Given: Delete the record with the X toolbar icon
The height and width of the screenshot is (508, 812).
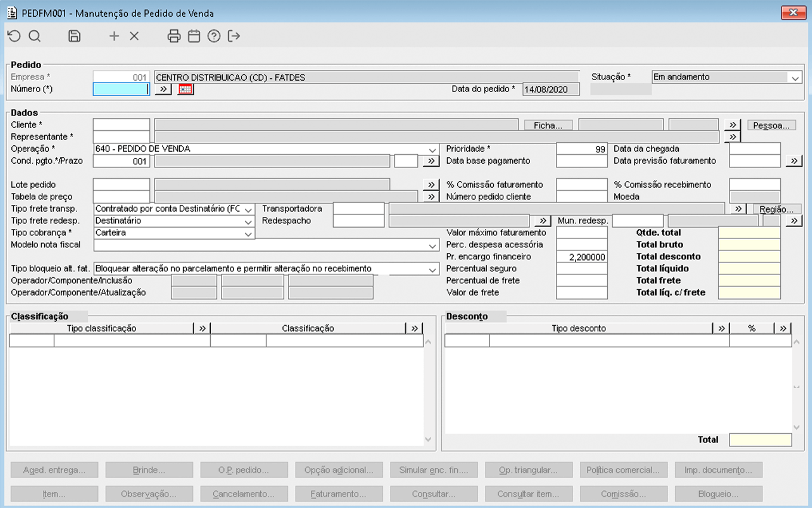Looking at the screenshot, I should coord(134,36).
